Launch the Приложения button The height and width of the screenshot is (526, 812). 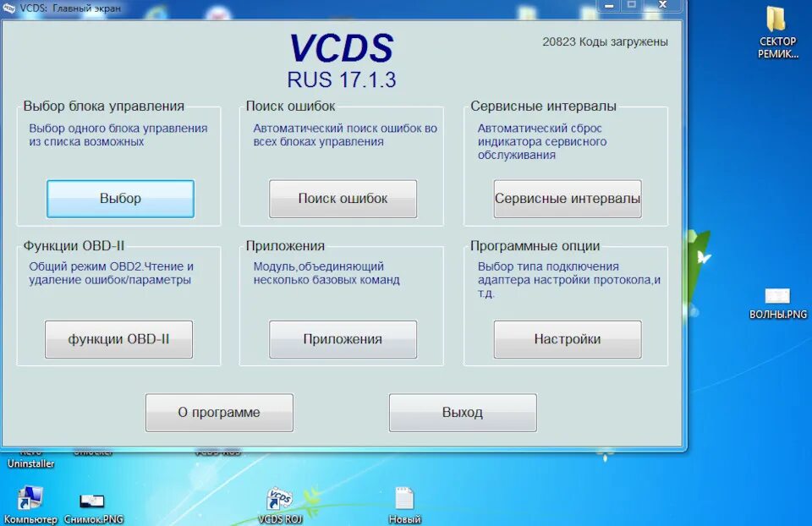coord(343,340)
